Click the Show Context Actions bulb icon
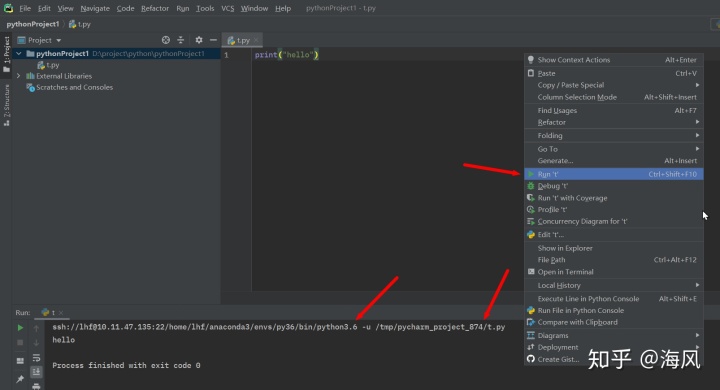 pyautogui.click(x=531, y=60)
